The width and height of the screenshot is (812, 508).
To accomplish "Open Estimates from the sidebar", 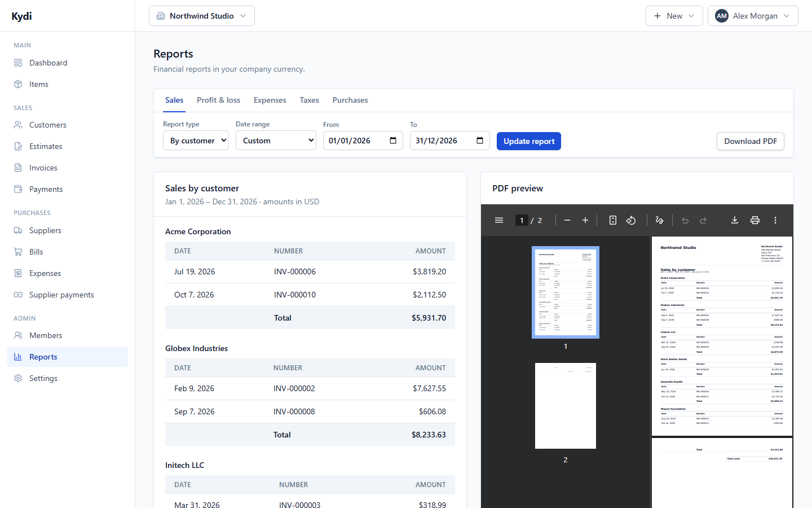I will [x=67, y=146].
